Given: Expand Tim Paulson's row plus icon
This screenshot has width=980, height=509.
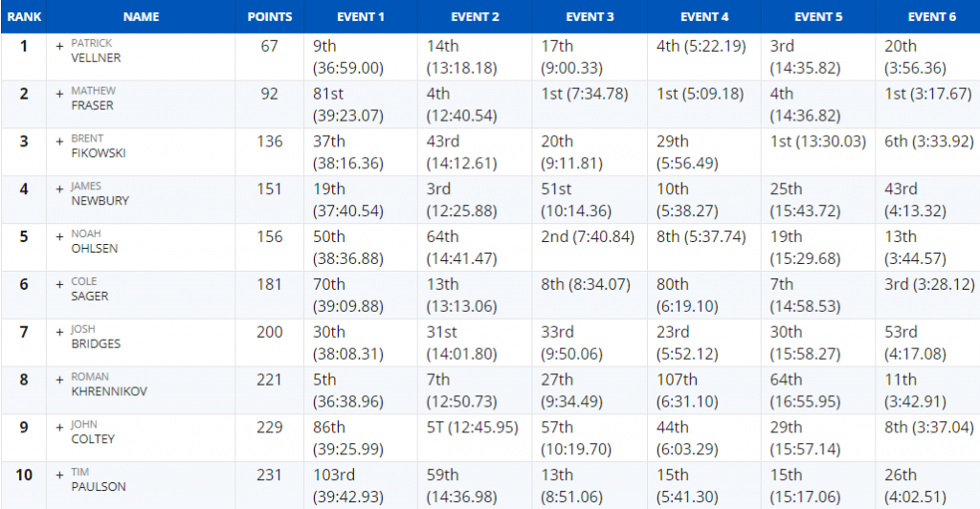Looking at the screenshot, I should click(60, 476).
